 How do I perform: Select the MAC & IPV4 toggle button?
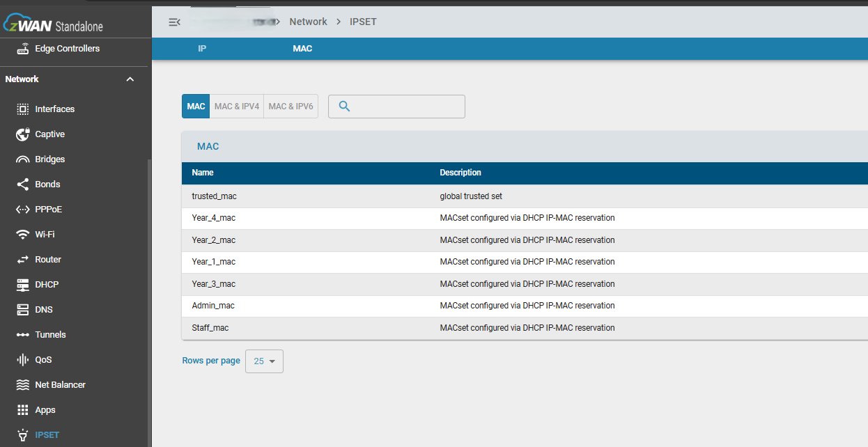[237, 107]
